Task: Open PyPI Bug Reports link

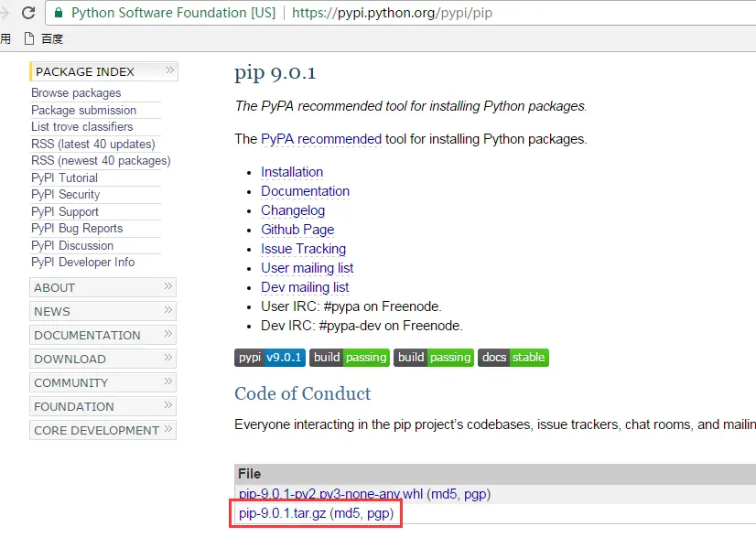Action: point(77,228)
